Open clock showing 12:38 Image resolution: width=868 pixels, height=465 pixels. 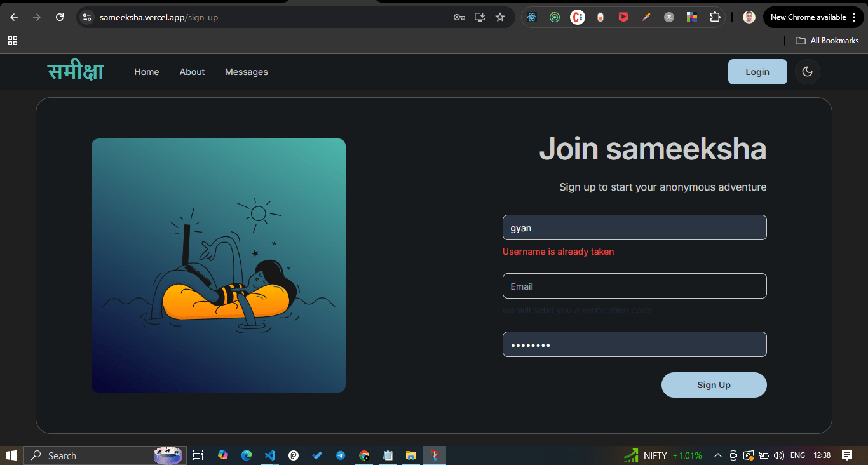(822, 455)
